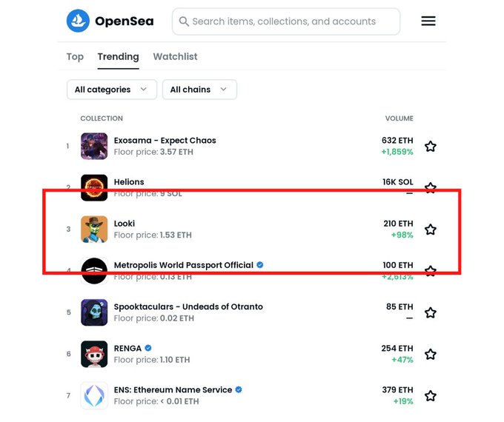The image size is (504, 422).
Task: Click the RENGA collection avatar
Action: click(94, 354)
